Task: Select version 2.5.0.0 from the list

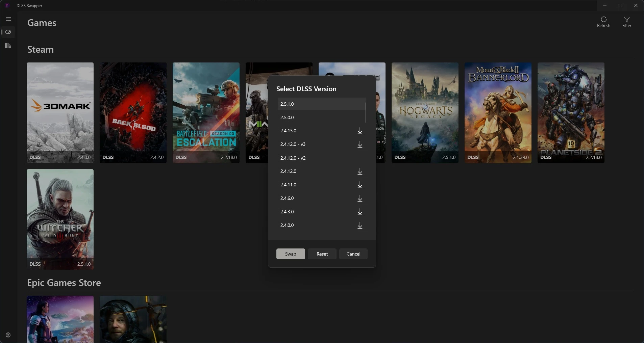Action: click(314, 117)
